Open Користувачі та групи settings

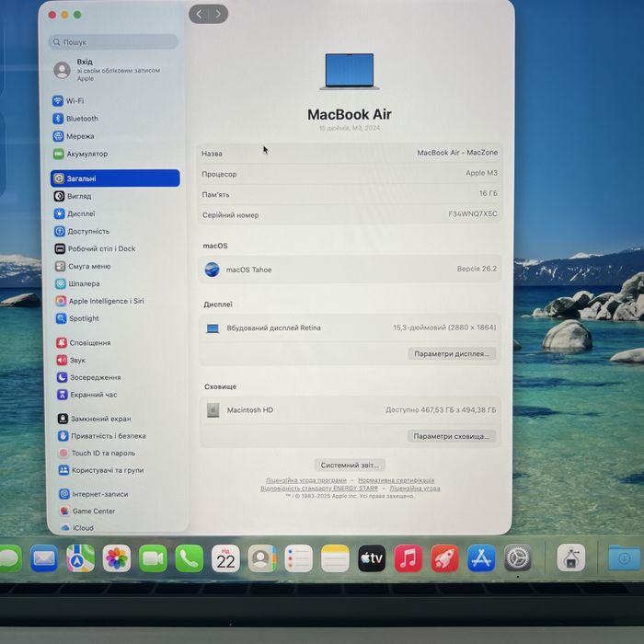(101, 470)
